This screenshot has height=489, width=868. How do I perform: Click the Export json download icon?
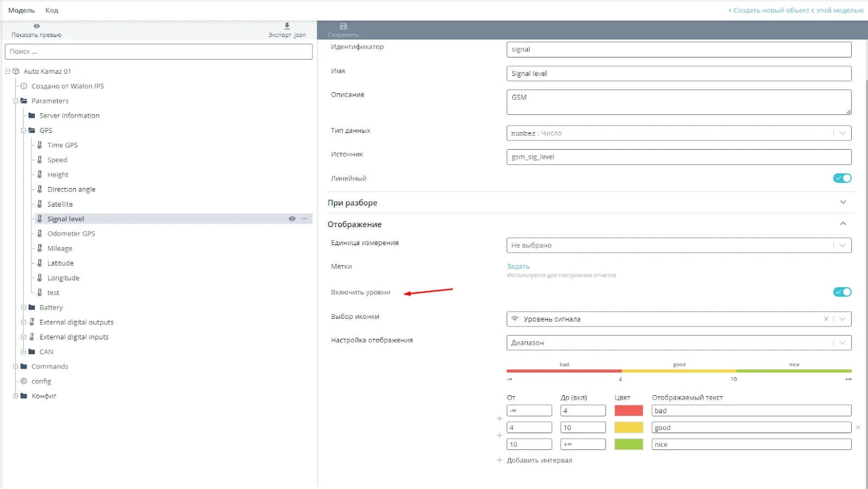tap(287, 26)
